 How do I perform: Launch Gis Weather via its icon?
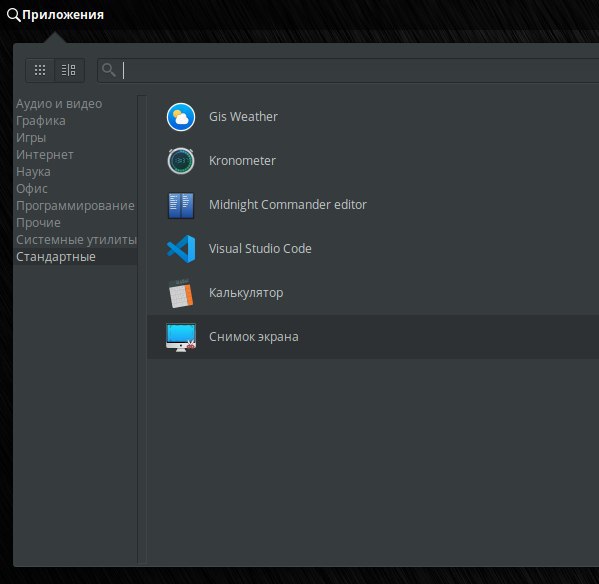tap(181, 117)
